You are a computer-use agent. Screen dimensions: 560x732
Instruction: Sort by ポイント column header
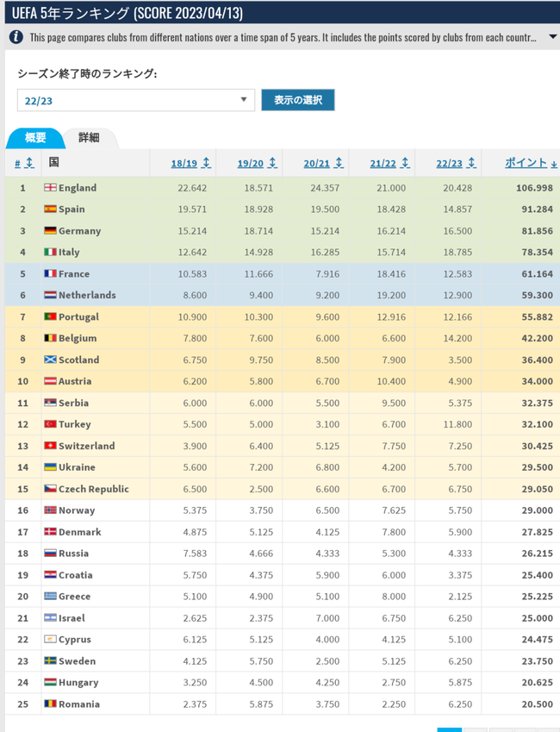pyautogui.click(x=526, y=162)
